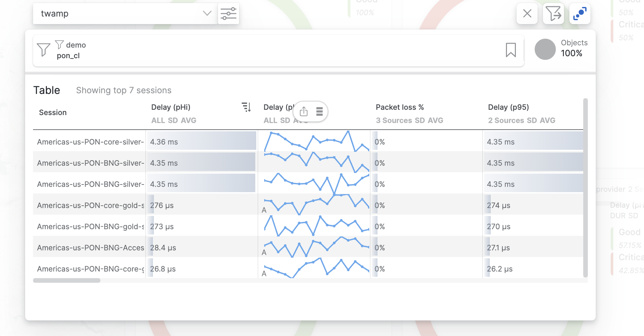This screenshot has height=336, width=644.
Task: Click the 27.1 µs p95 value
Action: [498, 248]
